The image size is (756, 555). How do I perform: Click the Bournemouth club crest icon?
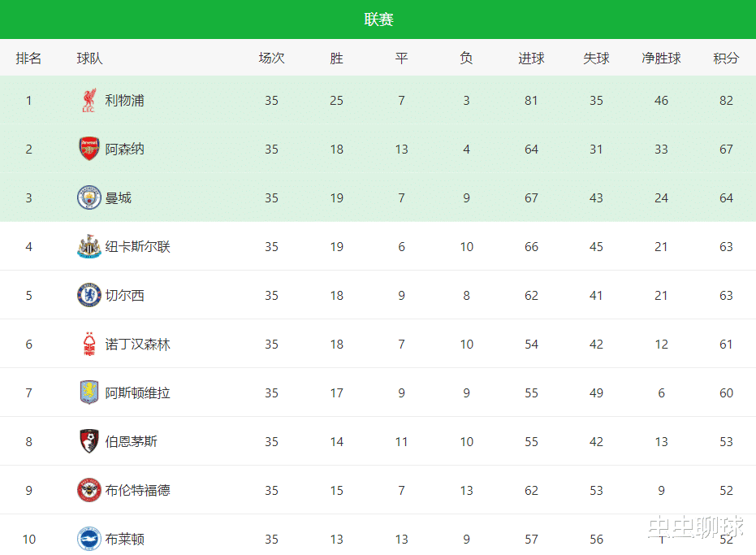[89, 442]
